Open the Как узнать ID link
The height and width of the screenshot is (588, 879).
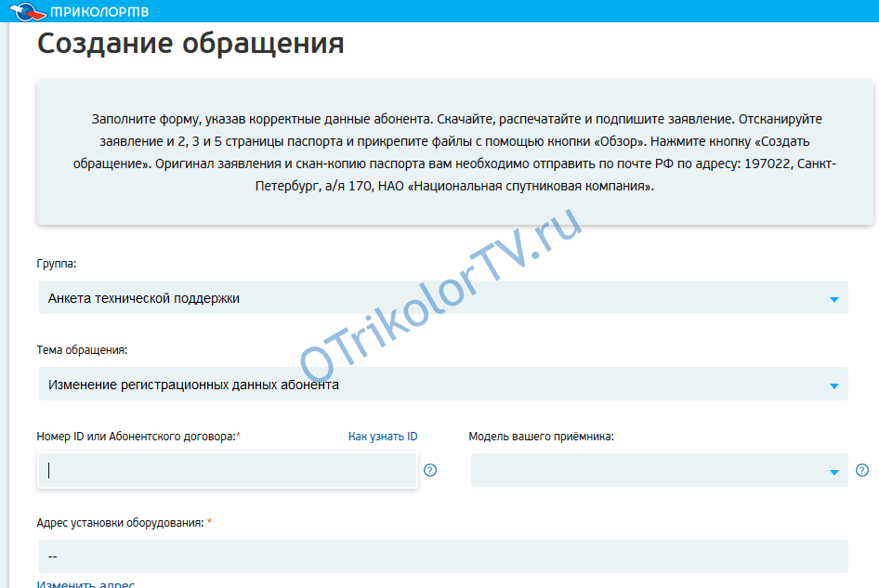(383, 437)
